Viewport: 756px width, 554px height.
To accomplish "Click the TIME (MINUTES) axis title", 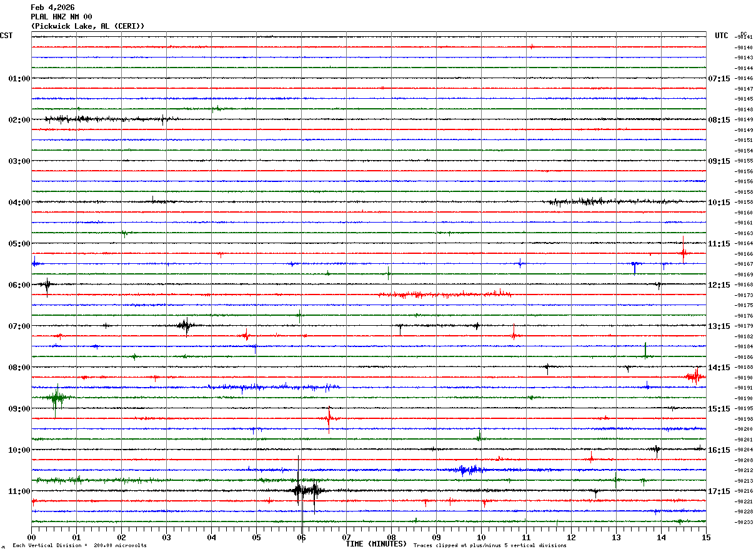I will (x=376, y=544).
